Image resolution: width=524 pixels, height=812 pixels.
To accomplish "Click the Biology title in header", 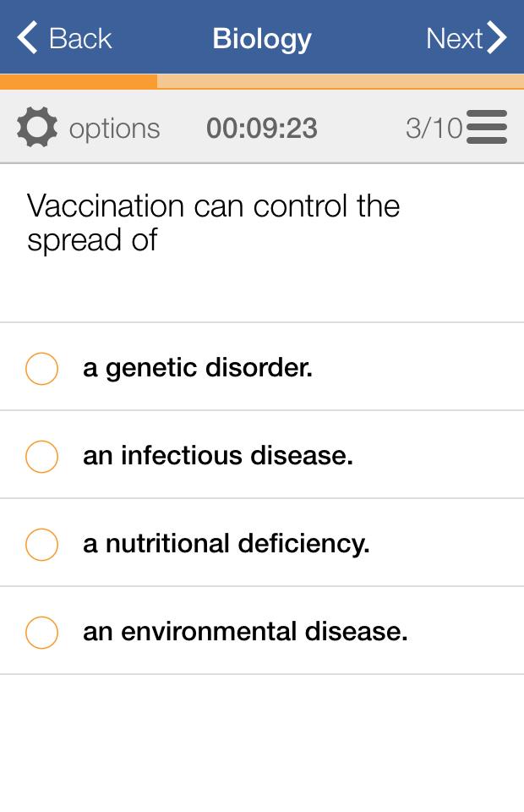I will (x=262, y=38).
